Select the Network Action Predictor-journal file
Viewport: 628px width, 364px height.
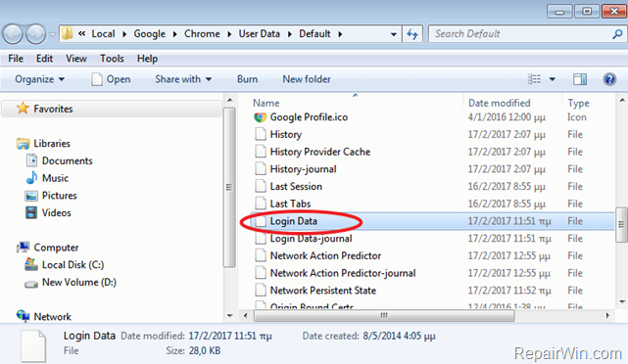tap(343, 273)
